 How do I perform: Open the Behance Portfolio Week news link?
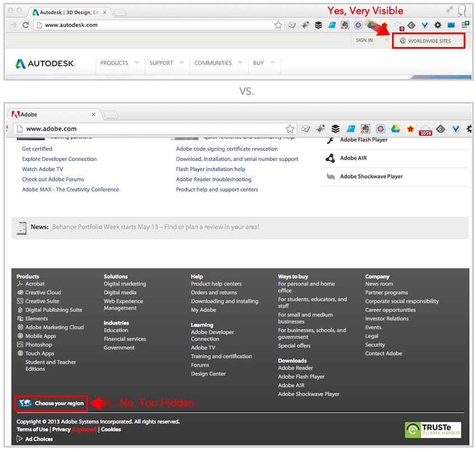point(156,227)
